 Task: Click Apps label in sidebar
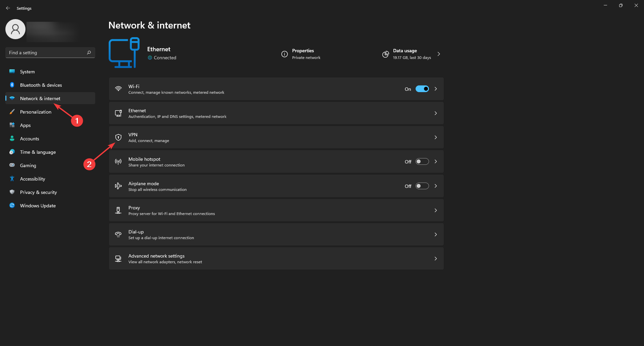[x=25, y=125]
